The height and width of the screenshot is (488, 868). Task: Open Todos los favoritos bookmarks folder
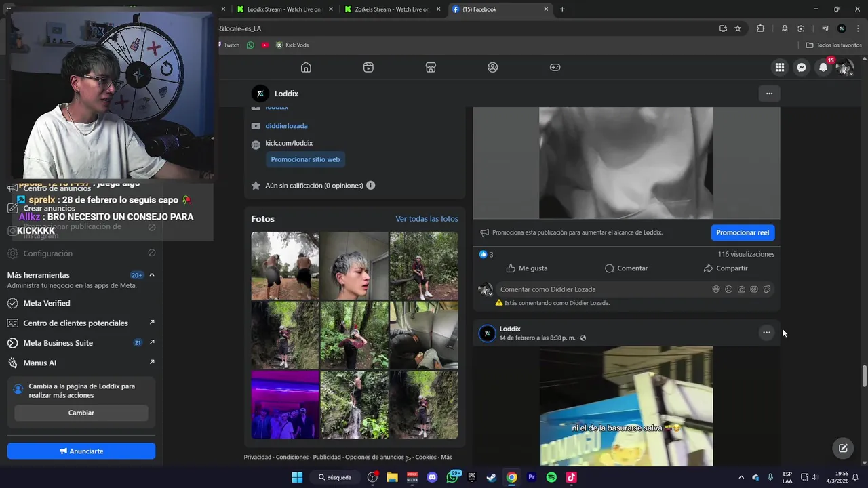(833, 45)
